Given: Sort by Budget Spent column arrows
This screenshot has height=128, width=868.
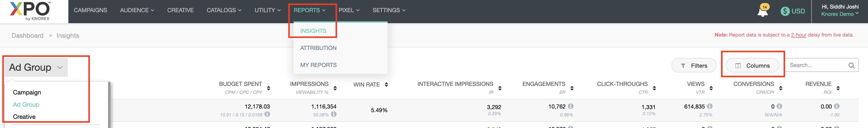Looking at the screenshot, I should click(x=269, y=88).
